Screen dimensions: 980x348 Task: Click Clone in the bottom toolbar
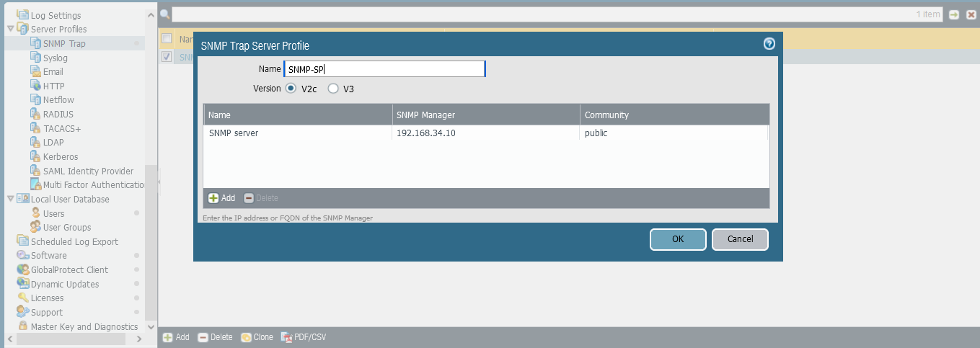tap(257, 337)
